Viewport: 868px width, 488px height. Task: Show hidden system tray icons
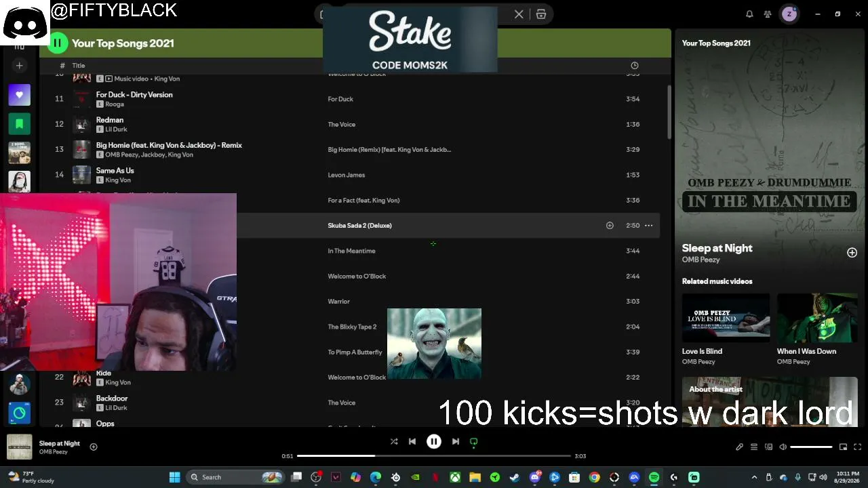pyautogui.click(x=754, y=477)
